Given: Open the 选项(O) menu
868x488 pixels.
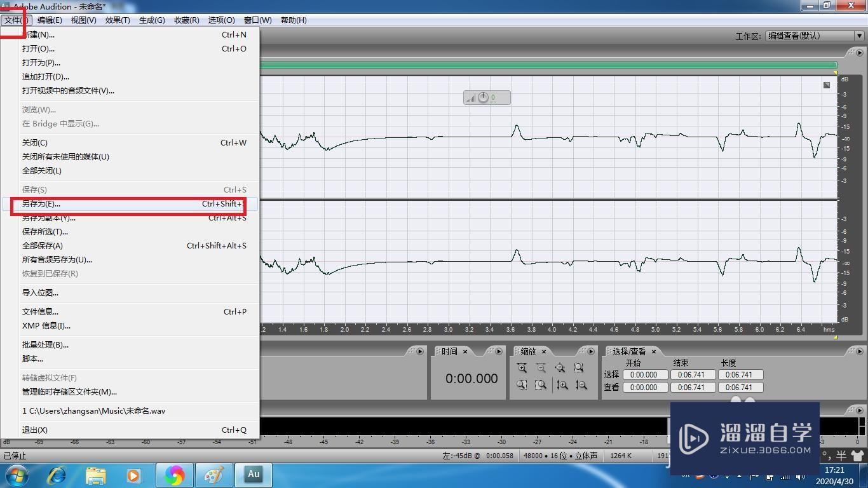Looking at the screenshot, I should (x=221, y=20).
